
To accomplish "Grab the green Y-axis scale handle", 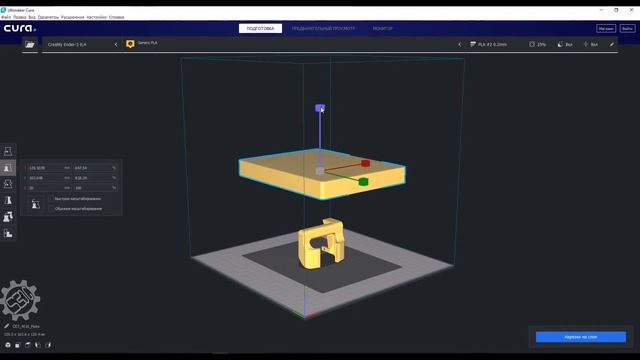I will (363, 181).
